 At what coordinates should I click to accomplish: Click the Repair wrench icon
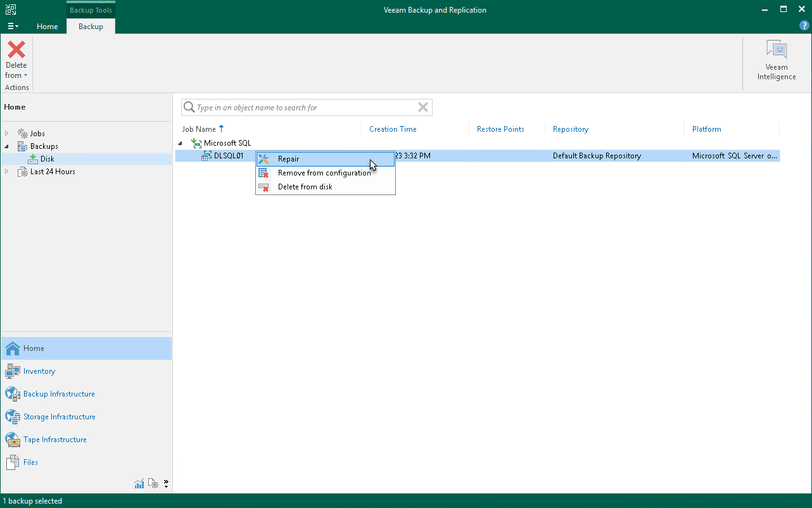pos(264,159)
